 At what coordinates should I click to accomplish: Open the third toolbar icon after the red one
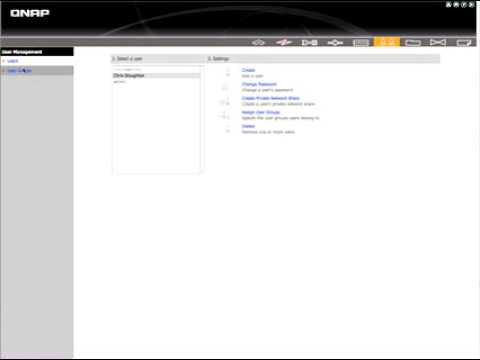(x=361, y=42)
